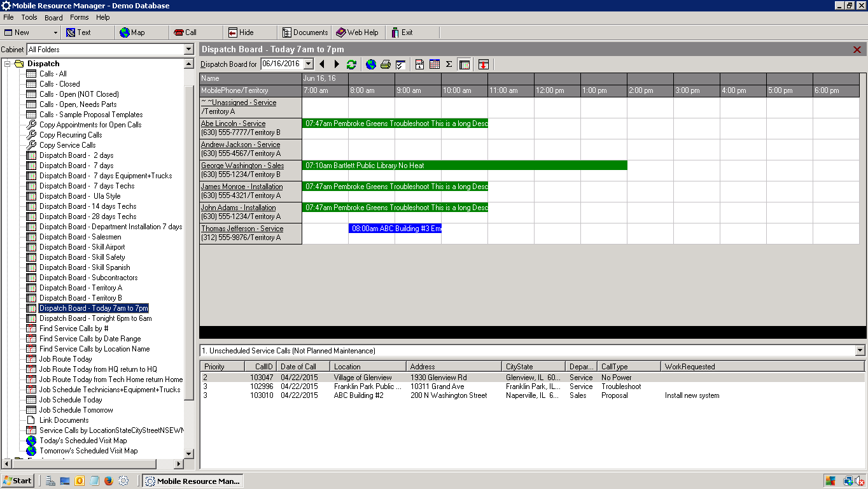
Task: Click the sigma totals icon
Action: [x=449, y=64]
